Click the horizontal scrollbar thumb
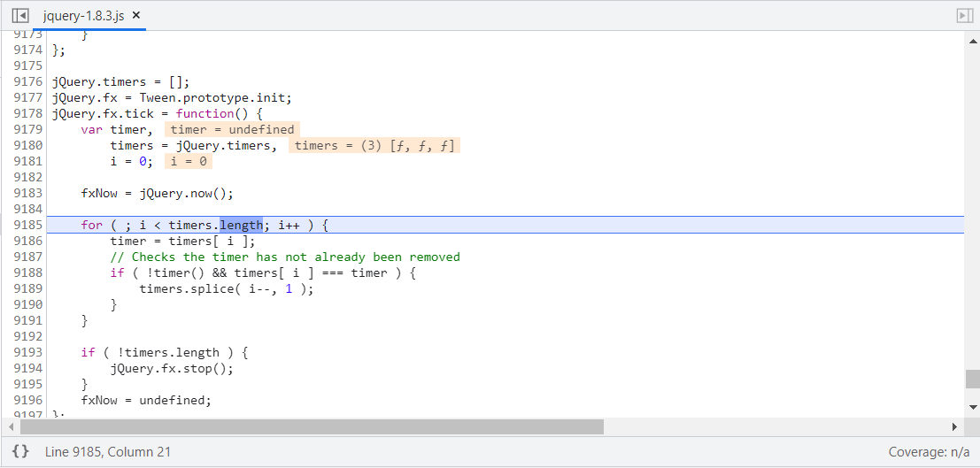Image resolution: width=980 pixels, height=468 pixels. tap(312, 426)
